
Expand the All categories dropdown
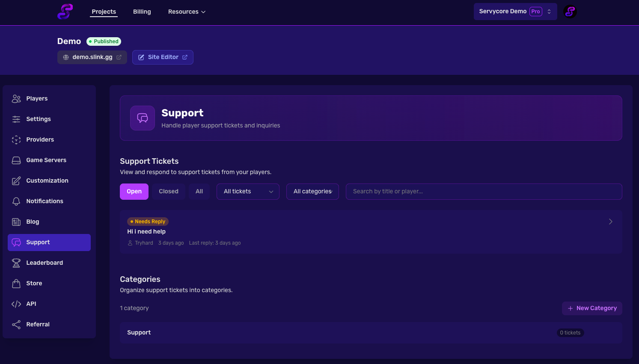coord(312,191)
